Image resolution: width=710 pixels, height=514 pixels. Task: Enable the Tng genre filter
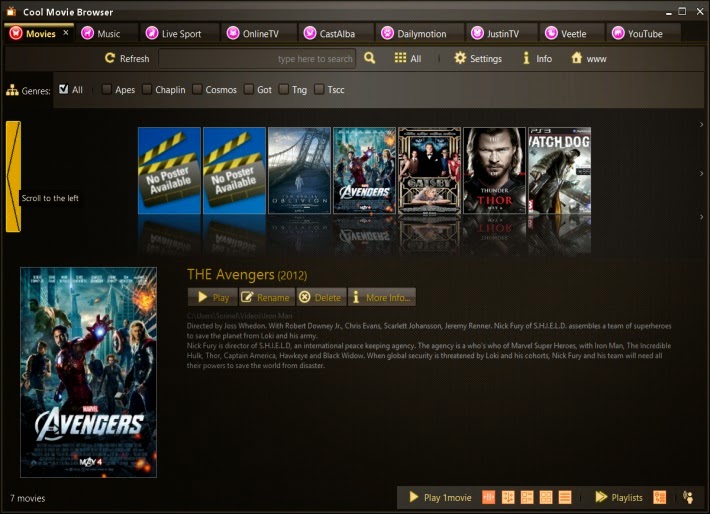[283, 89]
